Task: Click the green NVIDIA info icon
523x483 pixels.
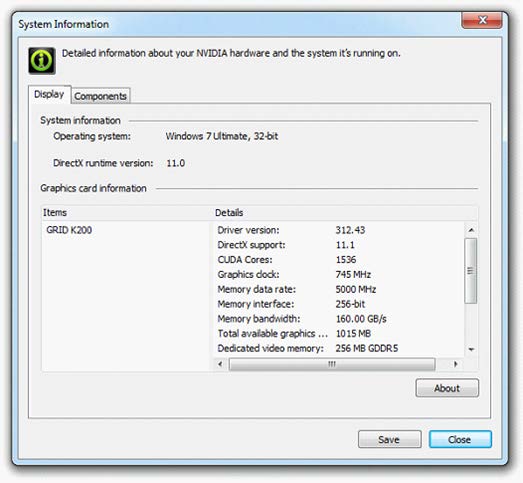Action: tap(42, 60)
